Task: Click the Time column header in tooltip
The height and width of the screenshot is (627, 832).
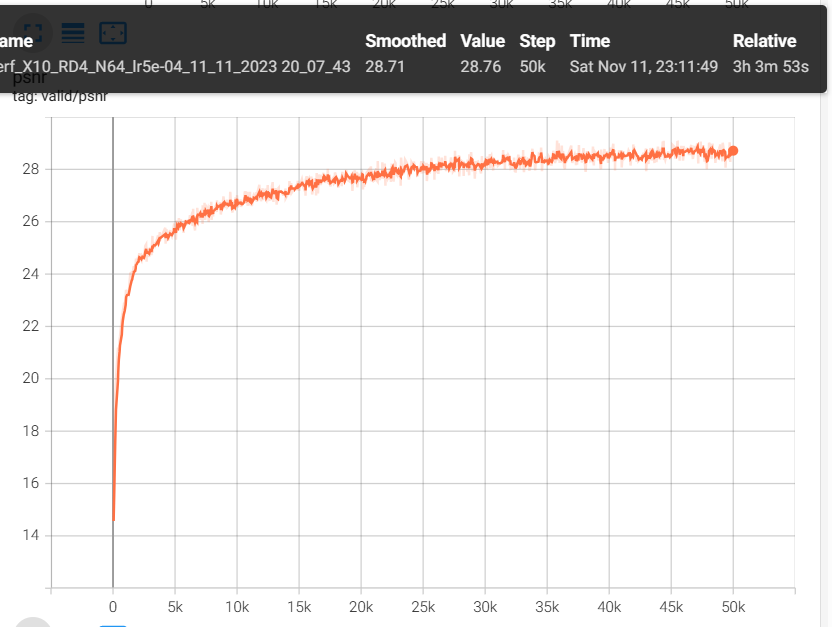Action: tap(590, 41)
